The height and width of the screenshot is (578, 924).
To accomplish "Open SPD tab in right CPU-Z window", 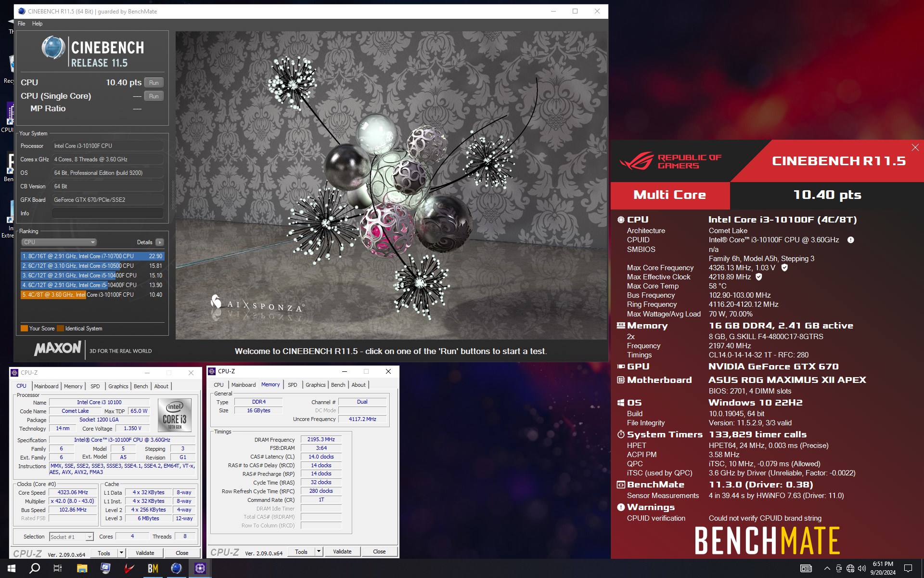I will point(293,385).
